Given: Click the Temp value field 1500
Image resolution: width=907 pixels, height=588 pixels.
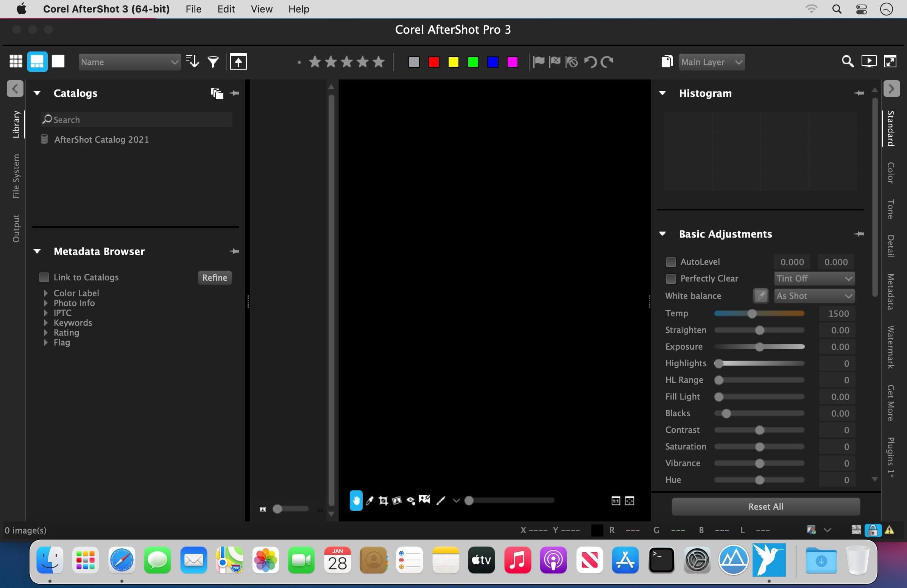Looking at the screenshot, I should pos(837,313).
